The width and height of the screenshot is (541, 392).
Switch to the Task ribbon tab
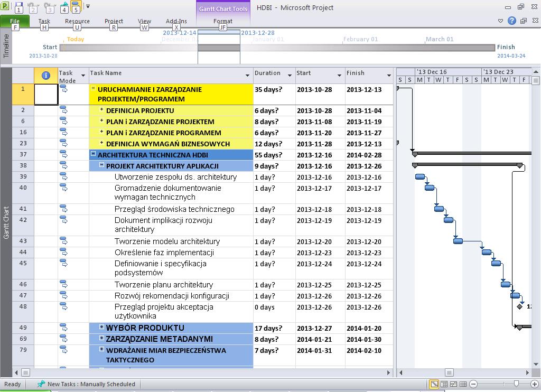point(44,21)
